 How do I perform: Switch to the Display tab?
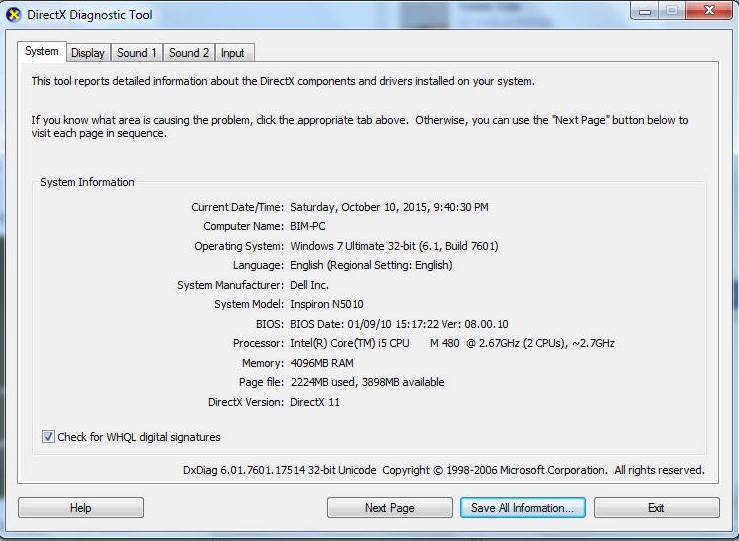click(88, 53)
